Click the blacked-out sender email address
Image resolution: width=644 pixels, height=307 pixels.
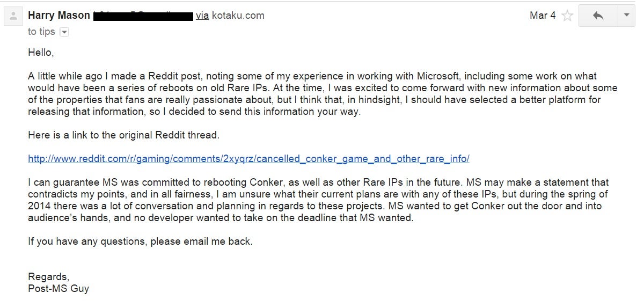pyautogui.click(x=143, y=16)
